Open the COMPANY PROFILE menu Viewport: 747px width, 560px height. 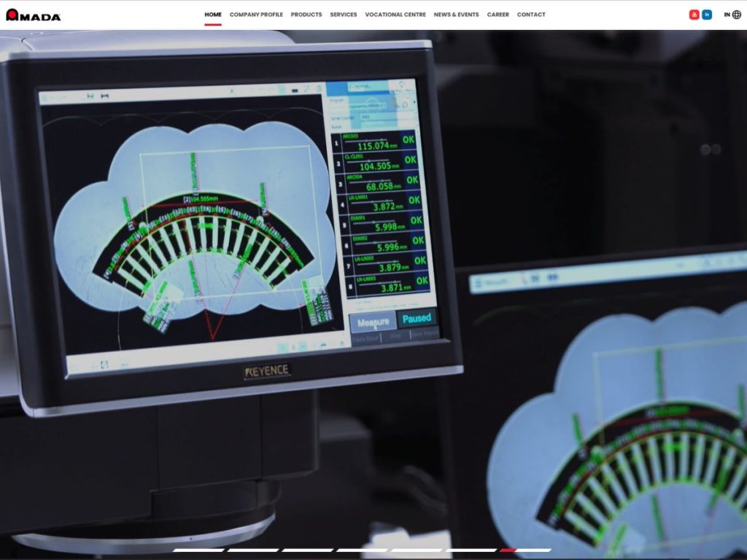256,15
